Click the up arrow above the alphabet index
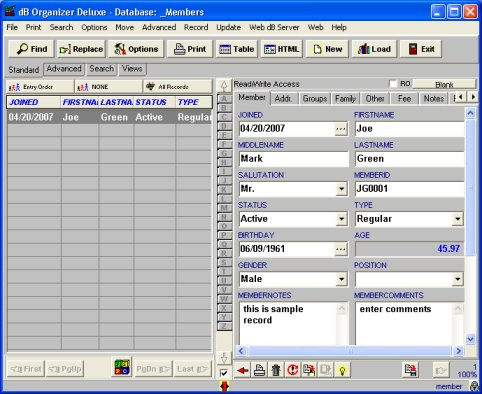Image resolution: width=482 pixels, height=394 pixels. tap(224, 86)
